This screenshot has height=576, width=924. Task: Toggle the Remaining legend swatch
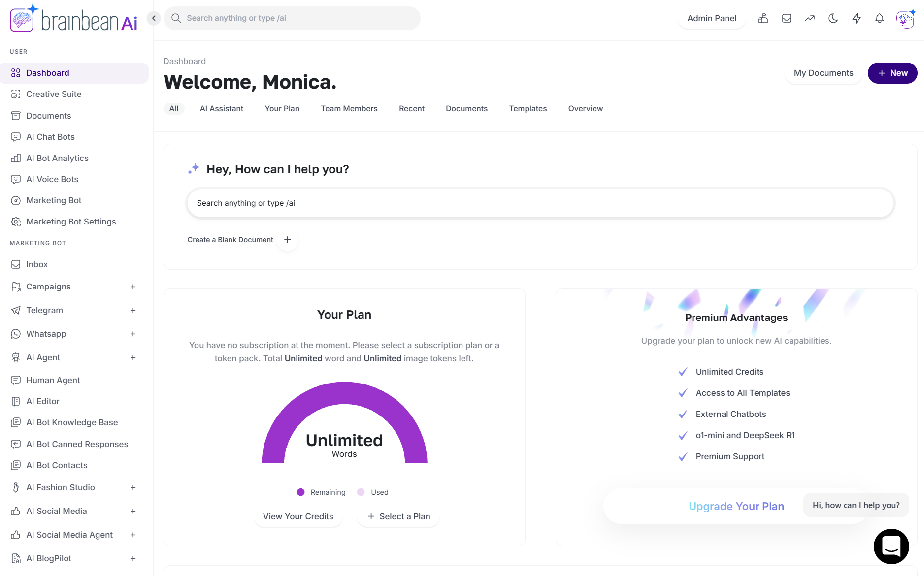[300, 492]
